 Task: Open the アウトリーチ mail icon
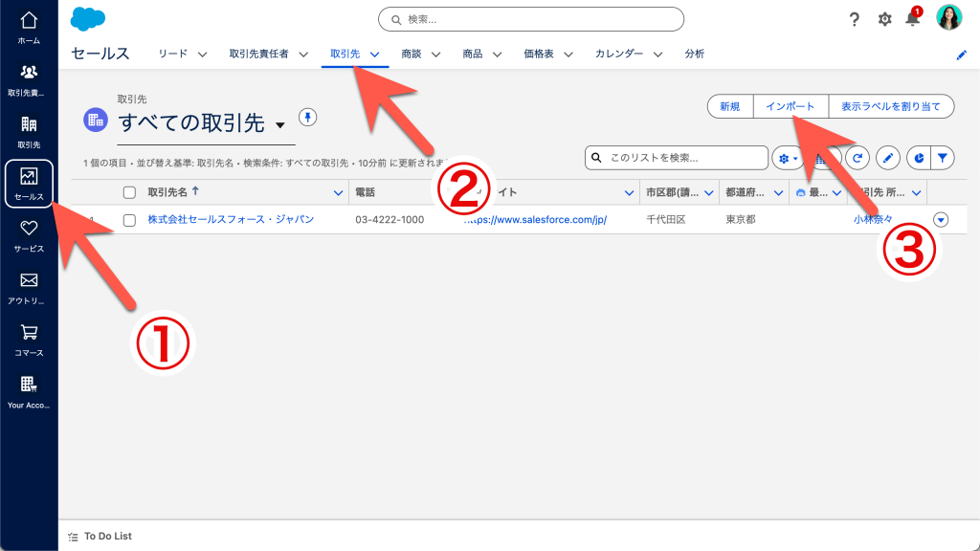click(x=29, y=288)
